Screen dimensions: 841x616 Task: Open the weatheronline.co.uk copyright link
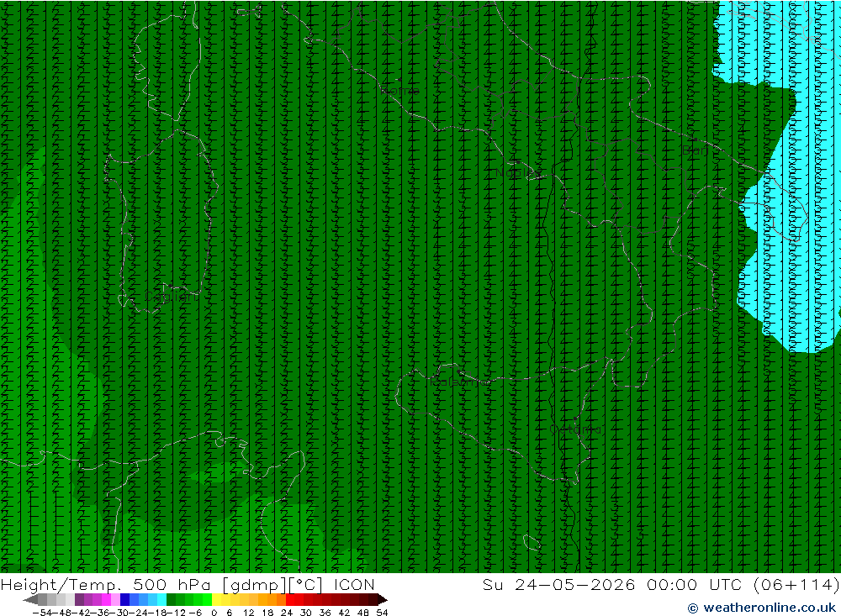coord(762,608)
